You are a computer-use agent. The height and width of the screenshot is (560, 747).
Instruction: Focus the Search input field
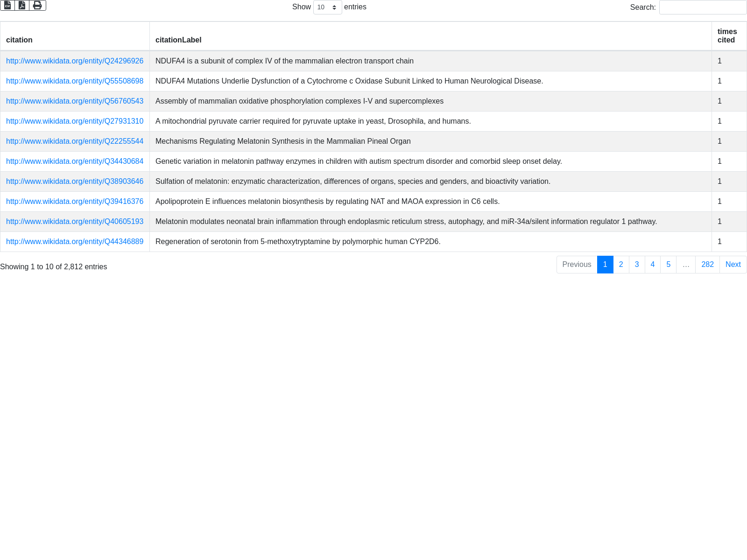(x=702, y=7)
